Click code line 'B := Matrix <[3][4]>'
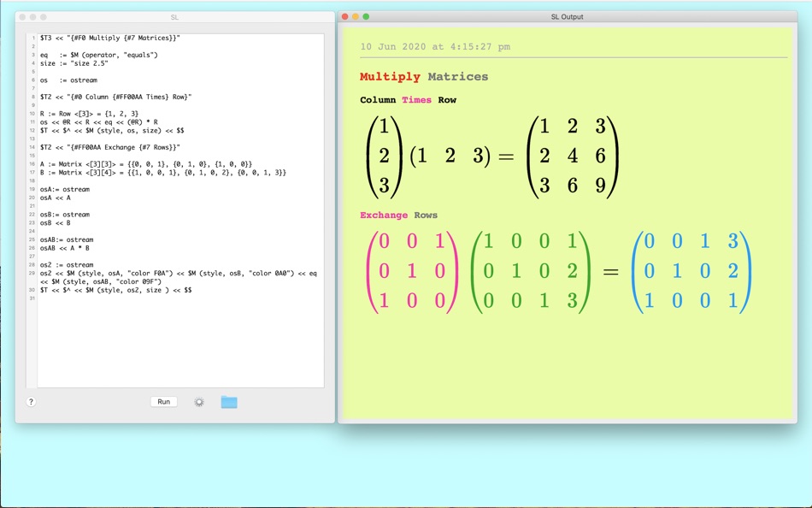 [163, 173]
